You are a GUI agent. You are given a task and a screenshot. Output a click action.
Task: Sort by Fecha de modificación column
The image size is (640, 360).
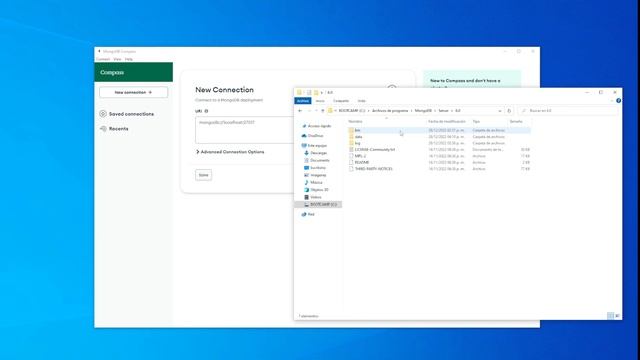[x=448, y=122]
